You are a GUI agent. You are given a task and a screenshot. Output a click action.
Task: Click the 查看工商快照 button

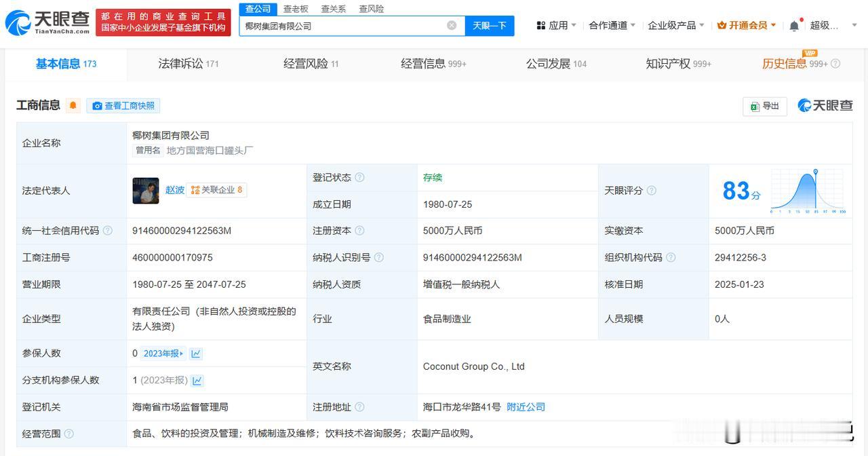pos(123,106)
